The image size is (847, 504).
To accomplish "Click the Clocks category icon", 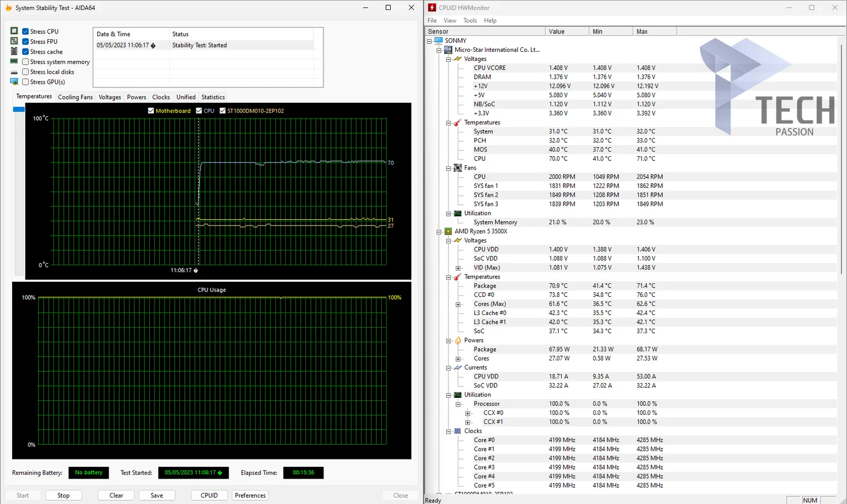I will pos(458,431).
